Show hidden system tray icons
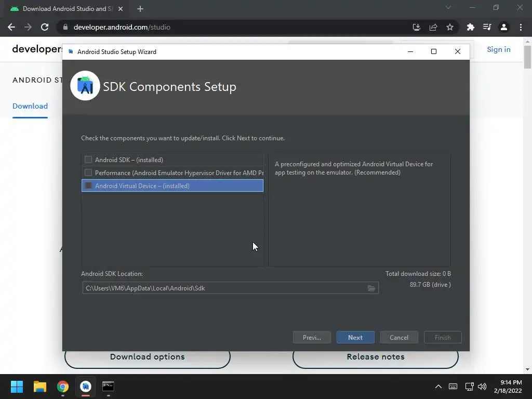This screenshot has height=399, width=532. click(438, 387)
